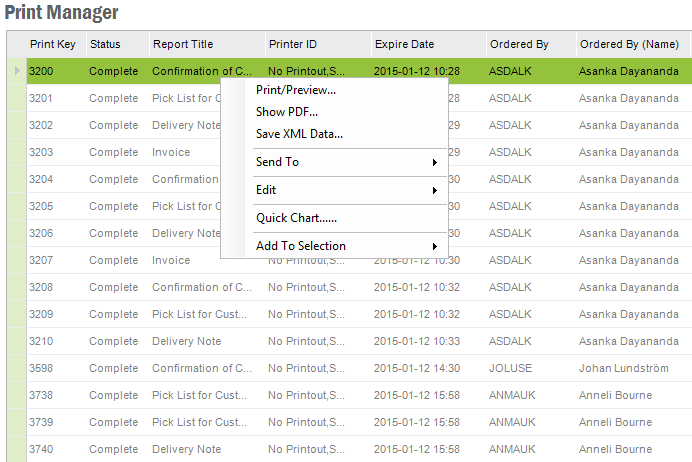Image resolution: width=692 pixels, height=462 pixels.
Task: Sort by Report Title column
Action: point(182,44)
